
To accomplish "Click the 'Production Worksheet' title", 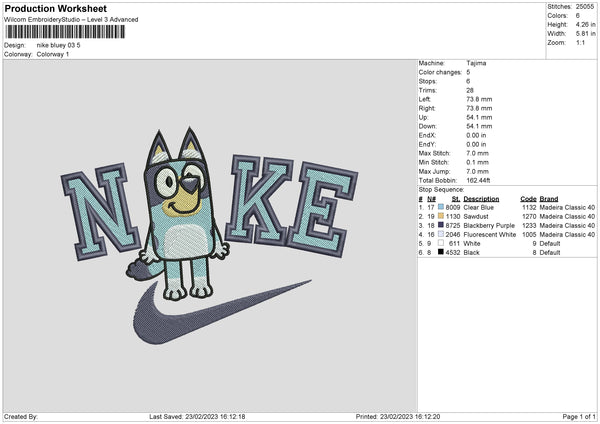I will 55,8.
